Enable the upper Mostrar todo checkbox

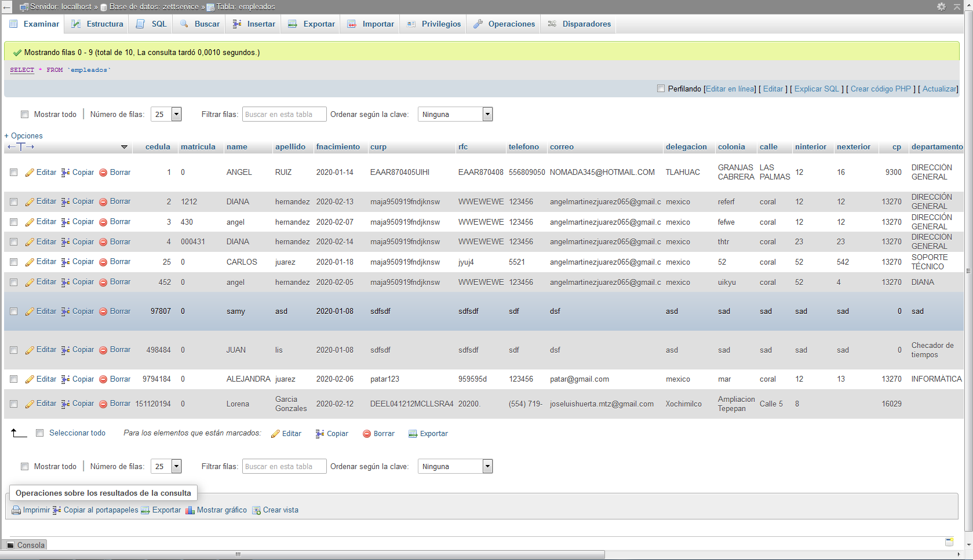pos(24,115)
